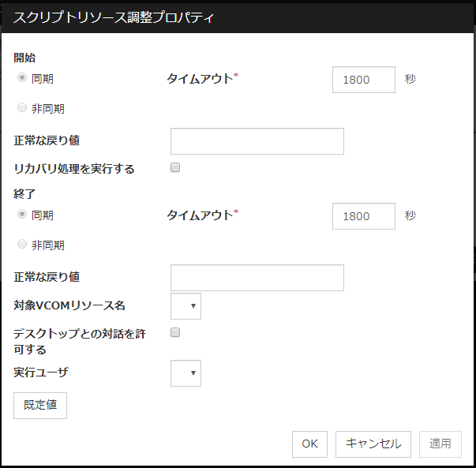The width and height of the screenshot is (476, 468).
Task: Click 開始 タイムアウト seconds field
Action: 364,80
